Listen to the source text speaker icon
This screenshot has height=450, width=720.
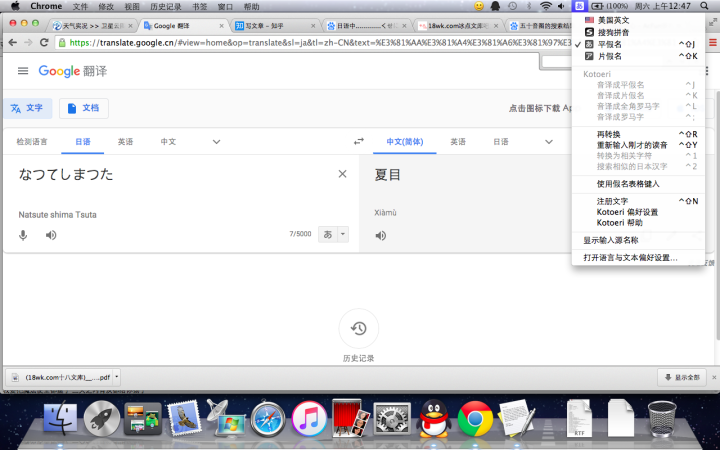51,235
